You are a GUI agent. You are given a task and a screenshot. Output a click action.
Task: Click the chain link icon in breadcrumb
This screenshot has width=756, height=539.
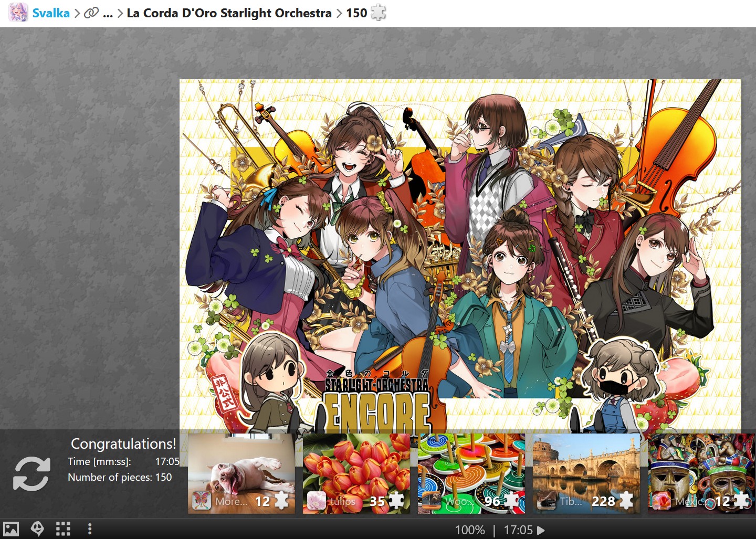[x=91, y=13]
